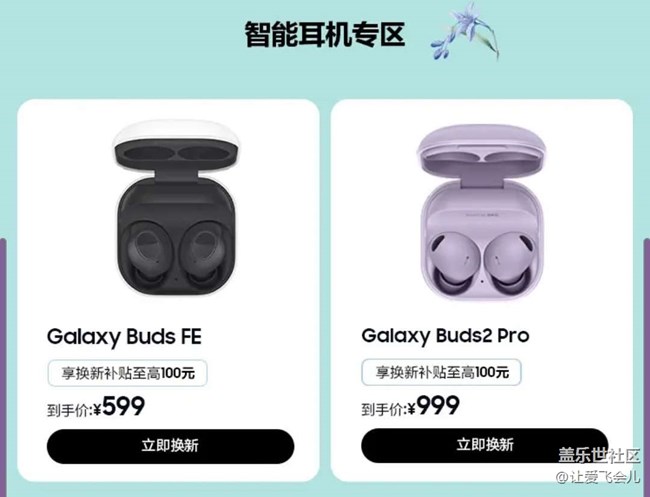
Task: Click the ¥999 price of Buds2 Pro
Action: [433, 406]
